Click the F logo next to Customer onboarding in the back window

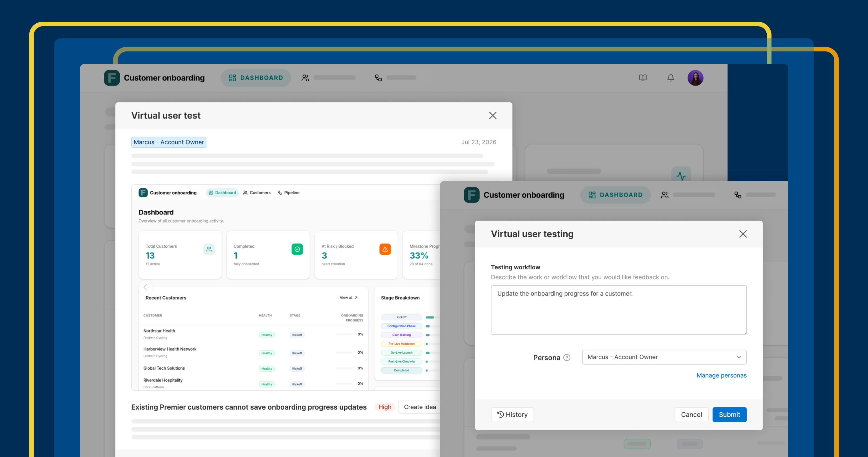coord(112,78)
